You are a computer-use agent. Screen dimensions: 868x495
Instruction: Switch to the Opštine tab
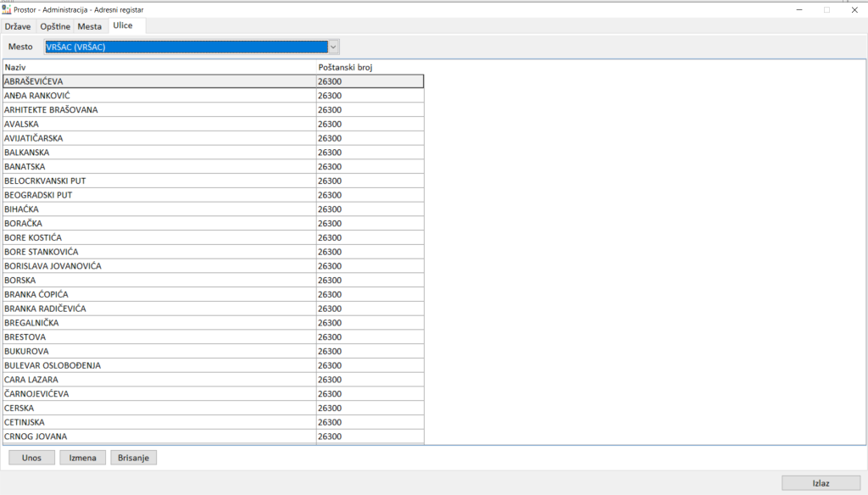(56, 26)
